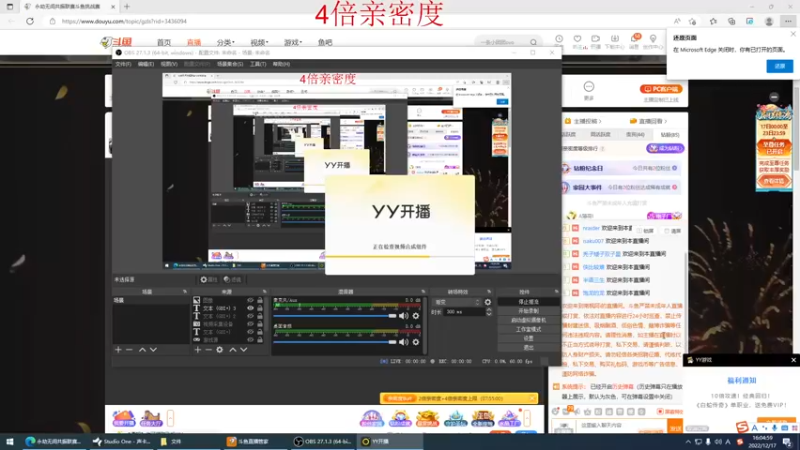Open Douyu messages icon with badge
Viewport: 800px width, 450px height.
[634, 39]
